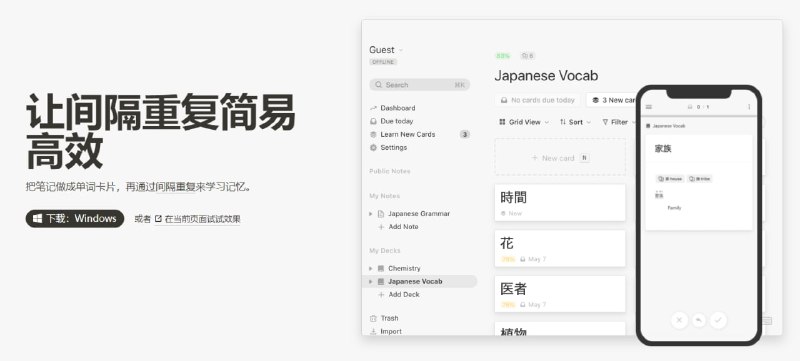Open the 医者 card
The width and height of the screenshot is (800, 361).
(560, 294)
